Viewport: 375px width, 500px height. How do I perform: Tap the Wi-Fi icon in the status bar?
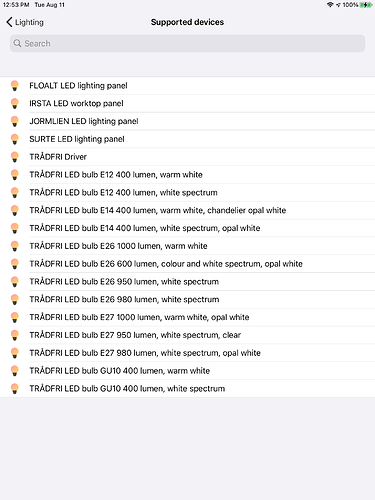[330, 5]
